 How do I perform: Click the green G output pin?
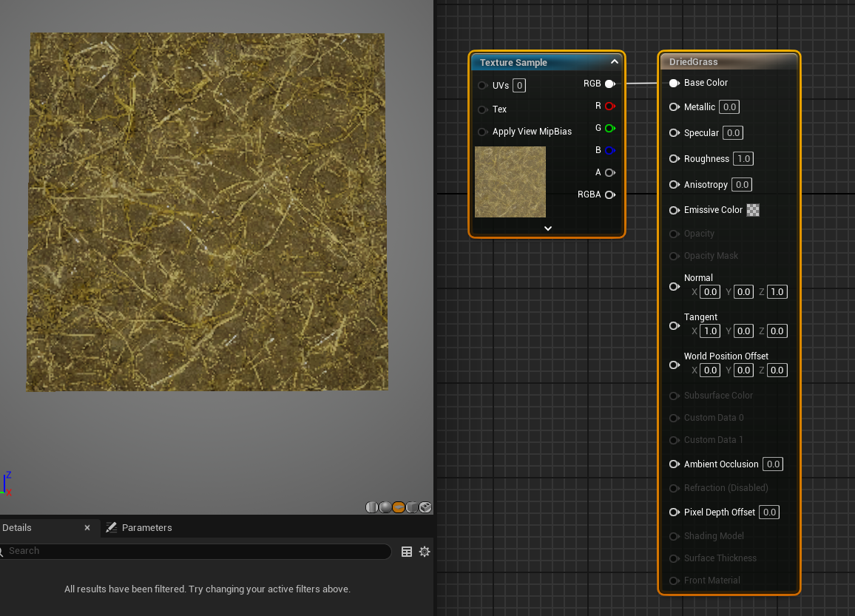tap(609, 129)
